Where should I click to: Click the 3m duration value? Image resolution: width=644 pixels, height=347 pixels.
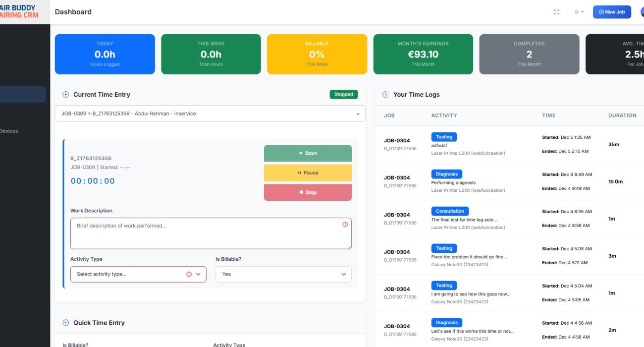[x=612, y=256]
